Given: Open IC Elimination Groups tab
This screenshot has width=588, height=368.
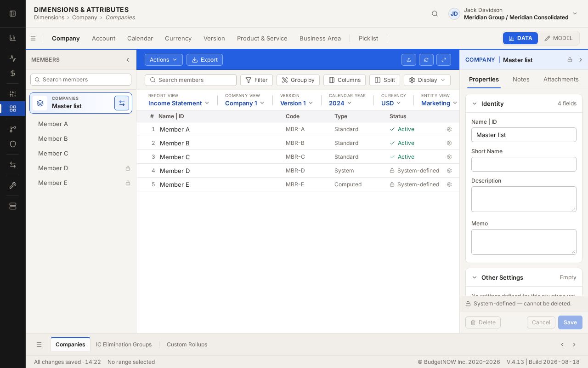Looking at the screenshot, I should (124, 345).
